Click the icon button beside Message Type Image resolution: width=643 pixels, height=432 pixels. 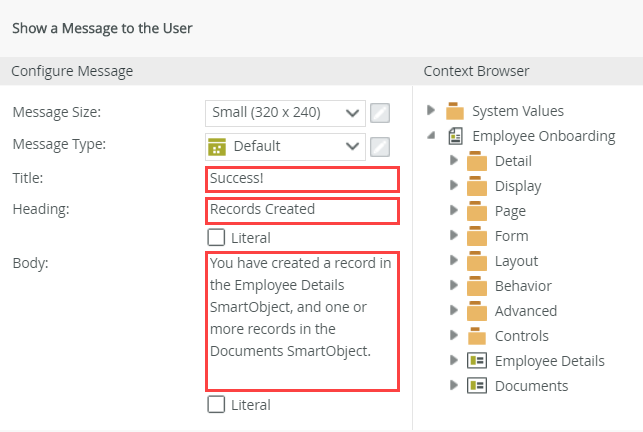coord(379,146)
